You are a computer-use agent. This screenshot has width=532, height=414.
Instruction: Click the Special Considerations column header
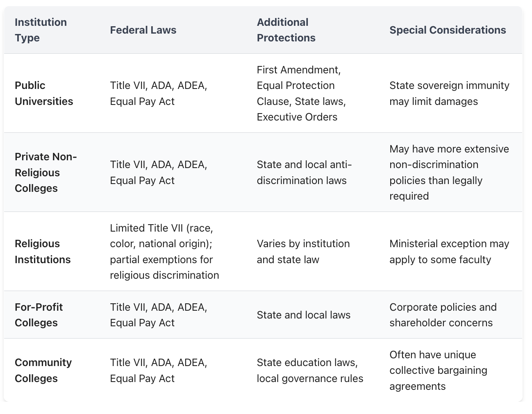click(448, 30)
